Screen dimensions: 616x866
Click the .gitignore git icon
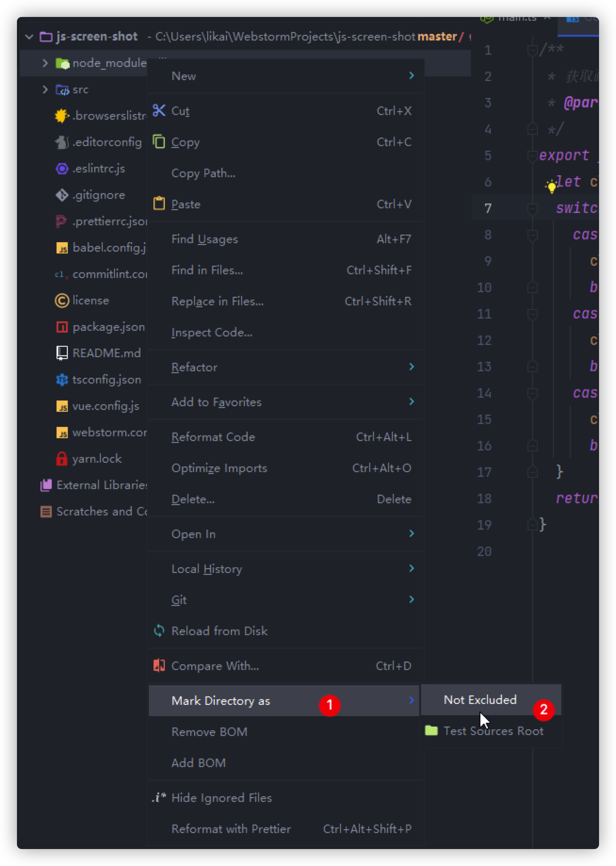(62, 195)
